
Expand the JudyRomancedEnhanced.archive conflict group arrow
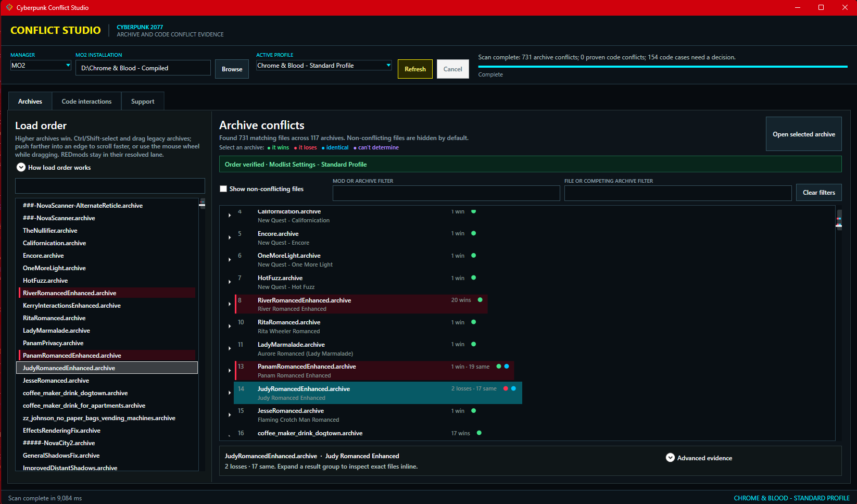point(230,393)
